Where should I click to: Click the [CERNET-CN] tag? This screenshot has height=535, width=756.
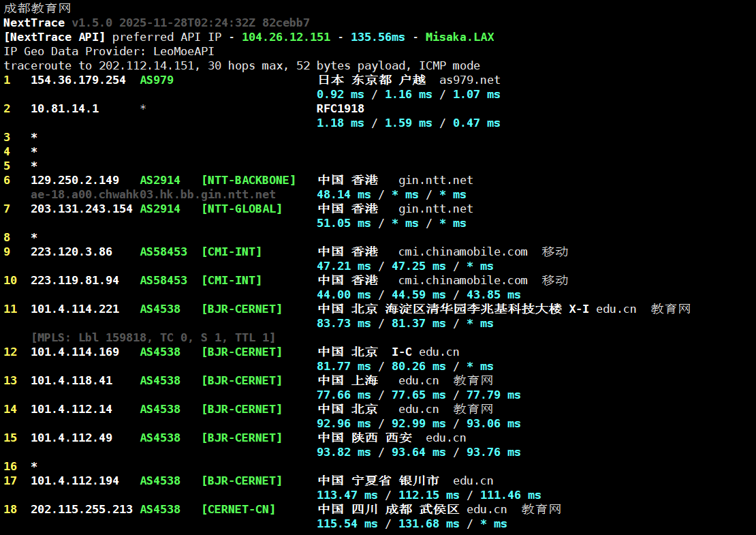click(238, 510)
